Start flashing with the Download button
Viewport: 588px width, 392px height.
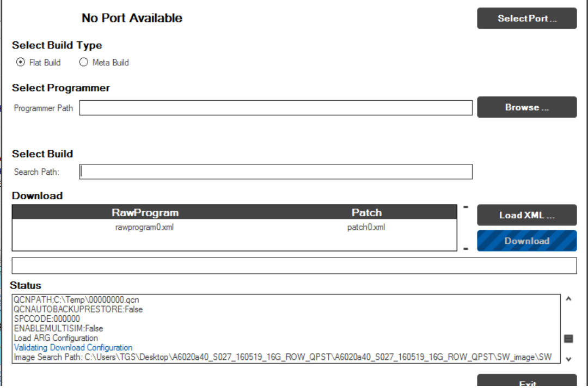pyautogui.click(x=526, y=241)
